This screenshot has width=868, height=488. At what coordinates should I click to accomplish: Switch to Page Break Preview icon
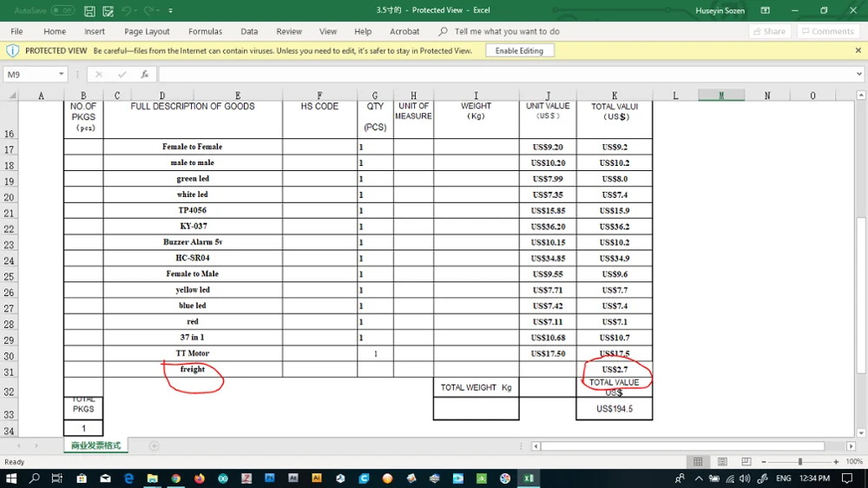point(746,461)
